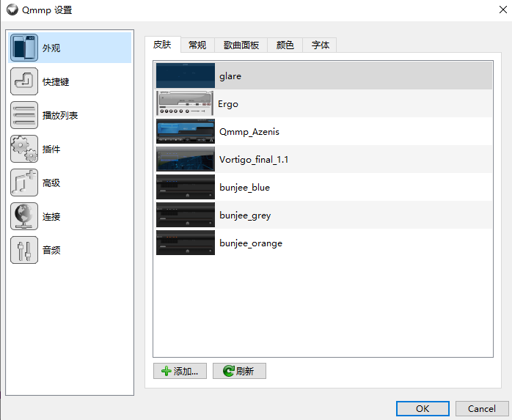Select the bunjee_grey skin thumbnail
This screenshot has width=512, height=420.
click(x=186, y=215)
